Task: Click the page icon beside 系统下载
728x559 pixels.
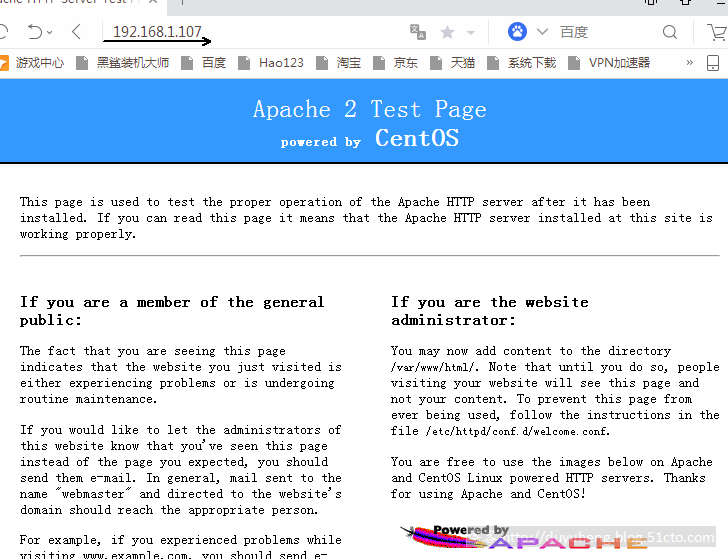Action: [493, 63]
